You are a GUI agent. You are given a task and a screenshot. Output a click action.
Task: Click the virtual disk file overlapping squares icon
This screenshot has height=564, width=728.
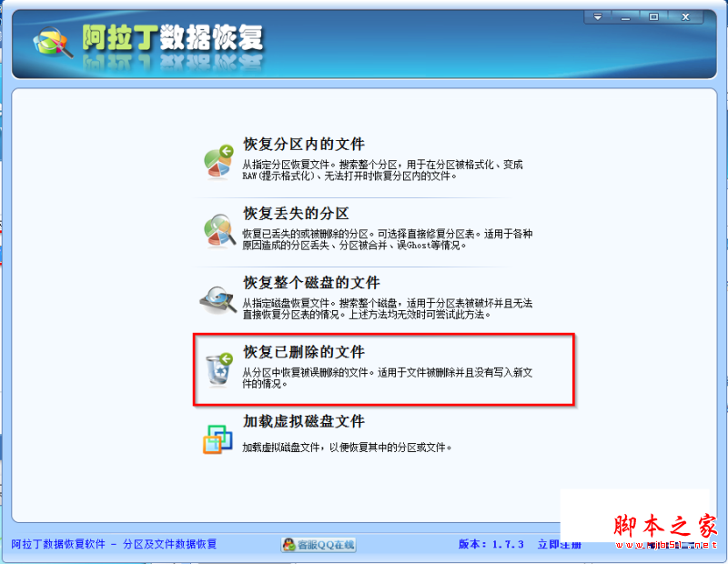pyautogui.click(x=217, y=439)
